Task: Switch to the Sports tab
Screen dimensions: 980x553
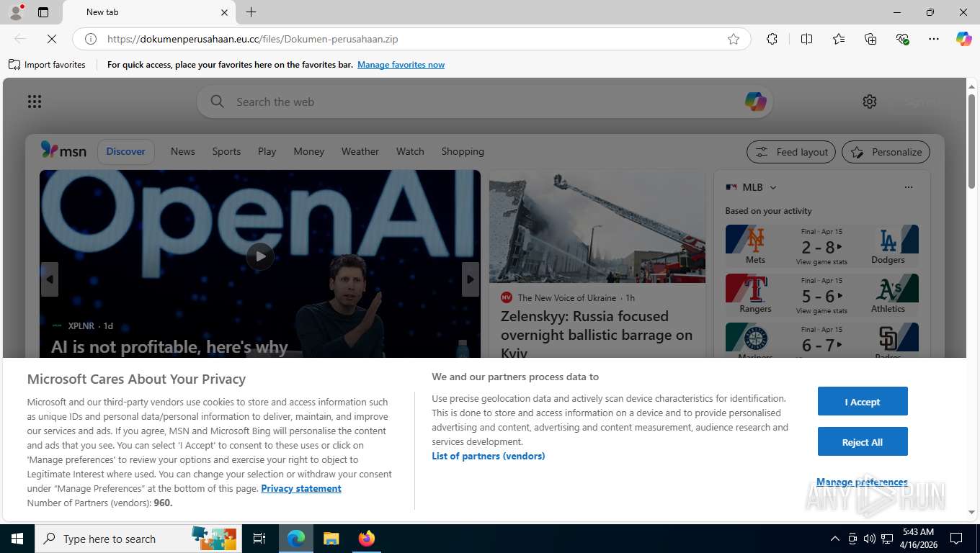Action: coord(226,151)
